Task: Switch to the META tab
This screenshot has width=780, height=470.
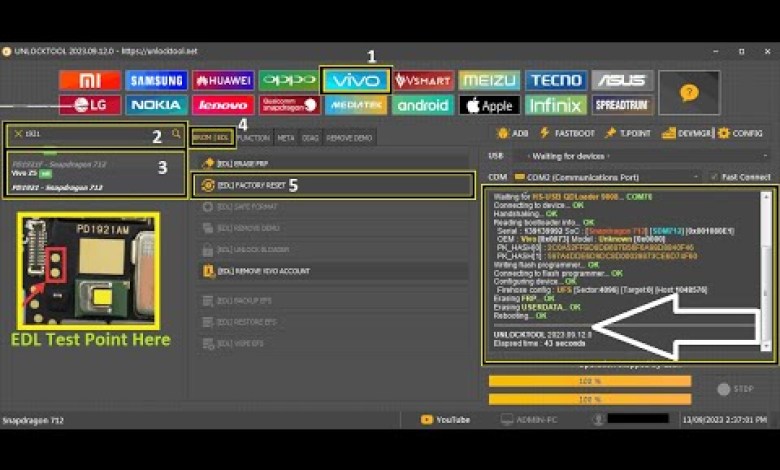Action: click(x=286, y=138)
